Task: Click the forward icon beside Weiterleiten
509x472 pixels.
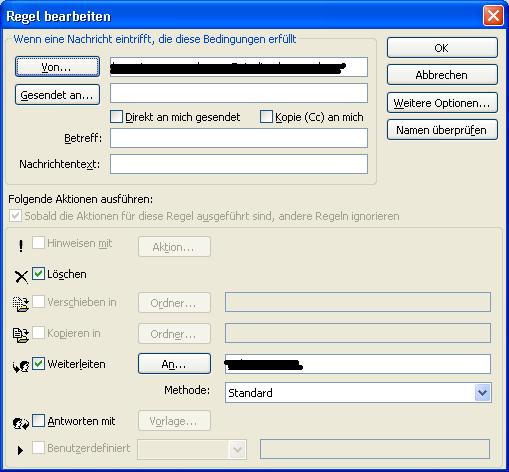Action: 21,366
